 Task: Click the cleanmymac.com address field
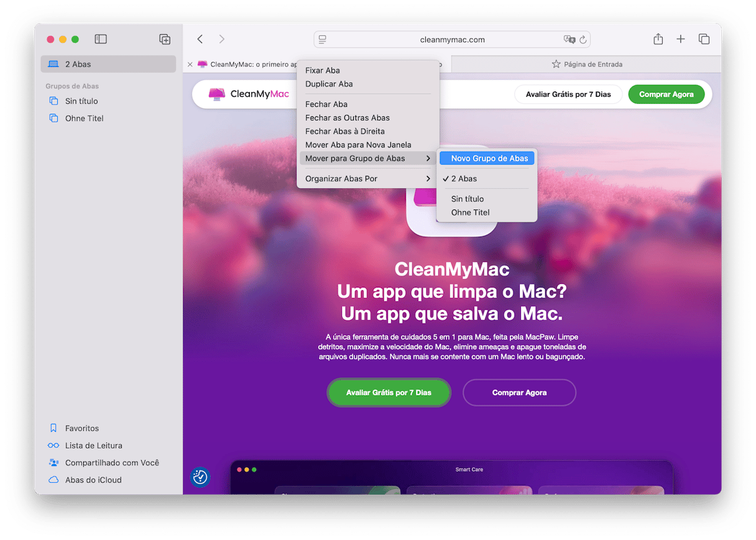click(x=452, y=39)
